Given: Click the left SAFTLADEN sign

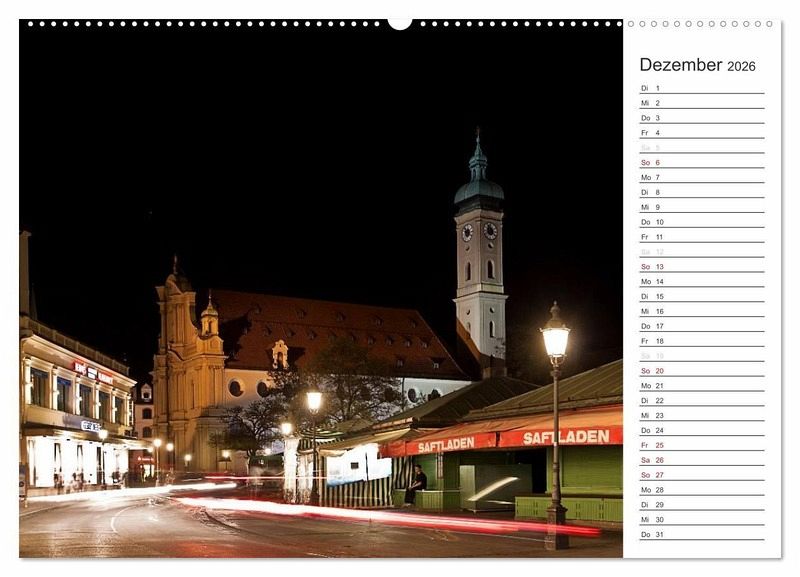Looking at the screenshot, I should click(447, 445).
